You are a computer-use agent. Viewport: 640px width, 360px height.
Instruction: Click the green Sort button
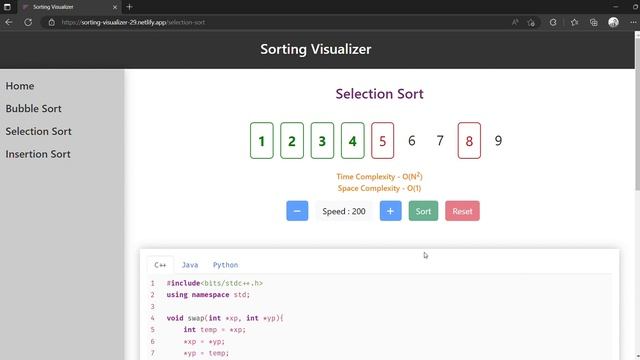point(423,211)
